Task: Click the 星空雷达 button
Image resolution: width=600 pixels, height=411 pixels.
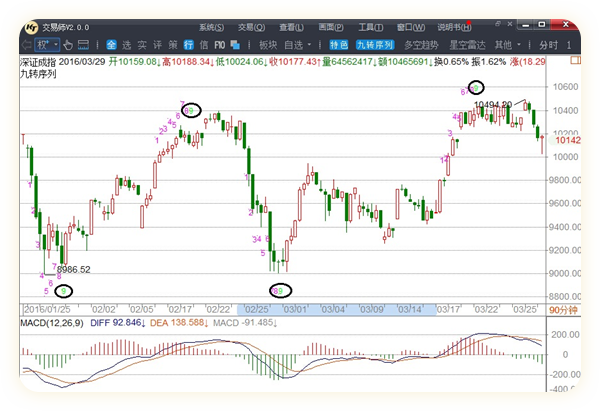Action: (x=468, y=45)
